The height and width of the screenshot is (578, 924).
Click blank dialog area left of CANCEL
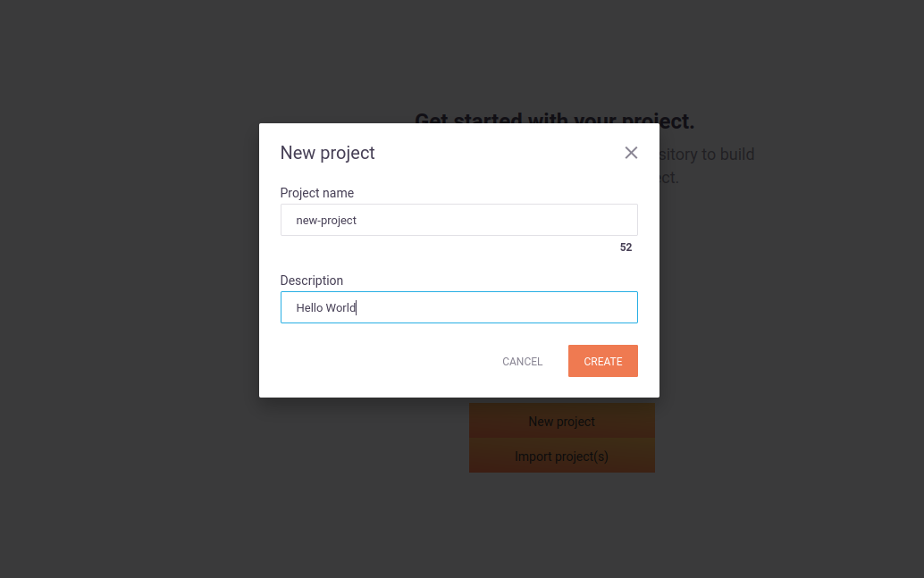(383, 361)
